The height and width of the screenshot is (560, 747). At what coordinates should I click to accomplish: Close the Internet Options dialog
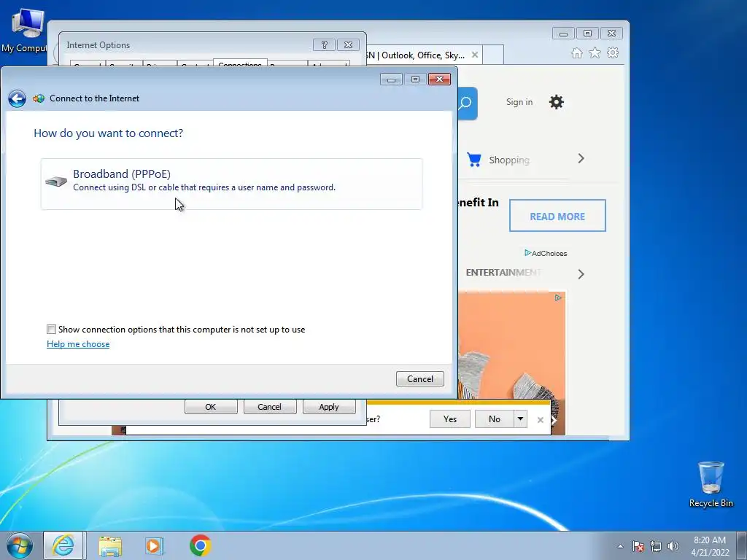[348, 44]
